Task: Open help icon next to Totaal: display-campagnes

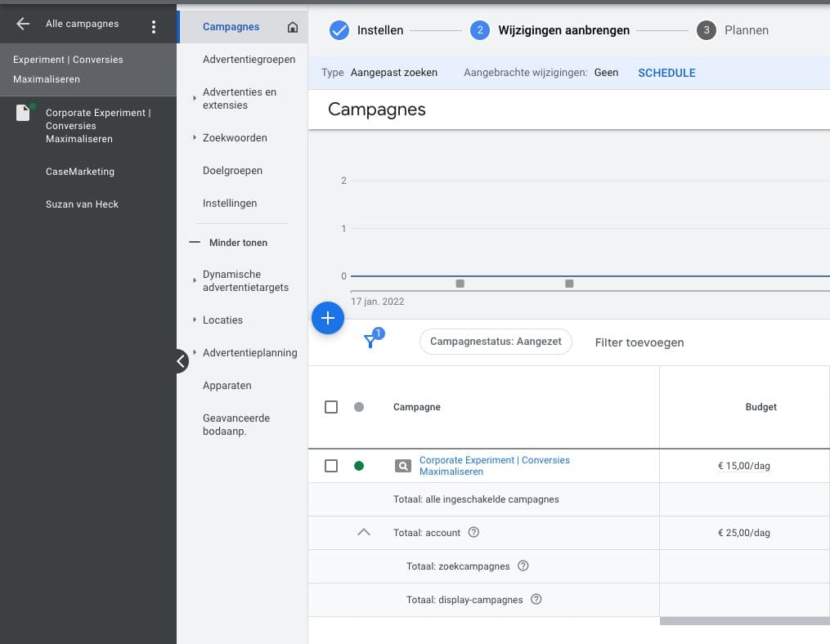Action: [536, 599]
